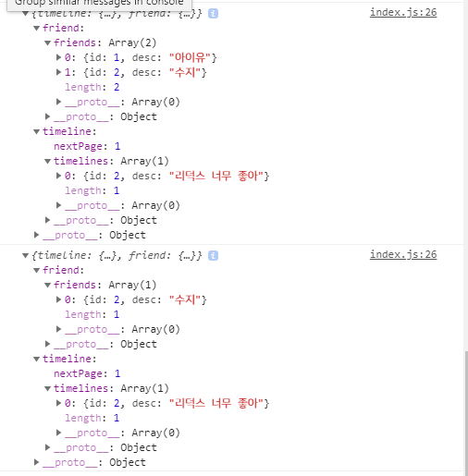Open the first index.js:26 source link
468x476 pixels.
click(x=403, y=12)
